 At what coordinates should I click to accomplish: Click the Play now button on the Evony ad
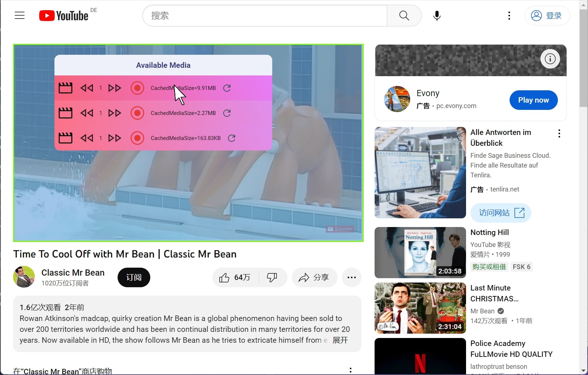tap(533, 100)
